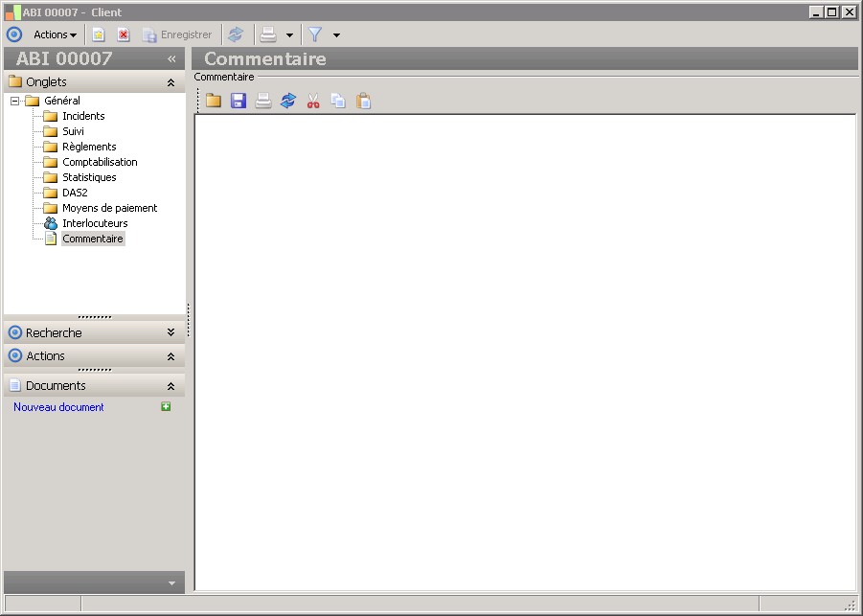The width and height of the screenshot is (863, 616).
Task: Save the comment using the floppy disk icon
Action: tap(238, 101)
